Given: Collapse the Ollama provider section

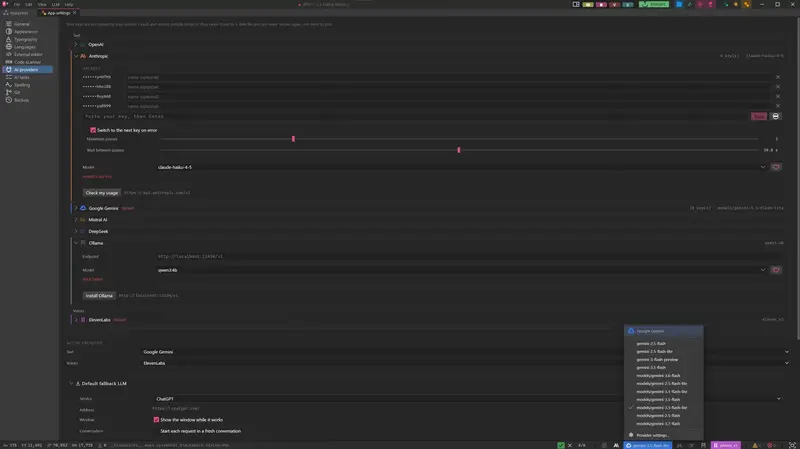Looking at the screenshot, I should 76,243.
